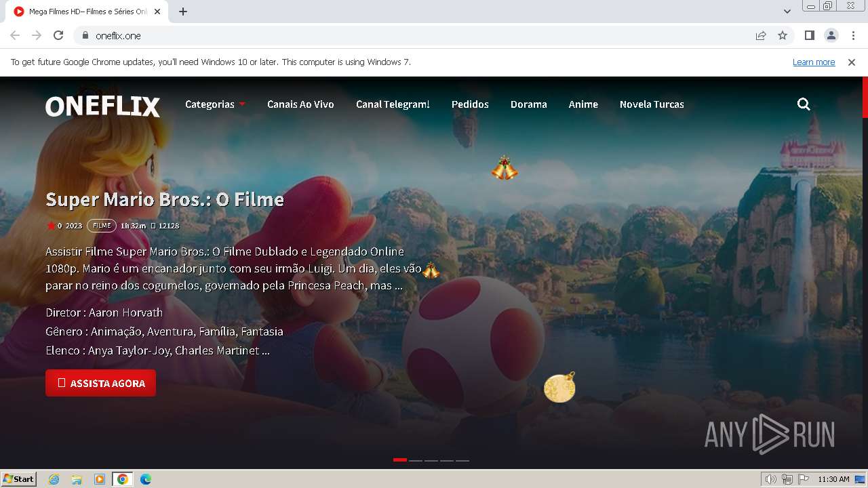Toggle the Chrome side panel

(x=809, y=35)
